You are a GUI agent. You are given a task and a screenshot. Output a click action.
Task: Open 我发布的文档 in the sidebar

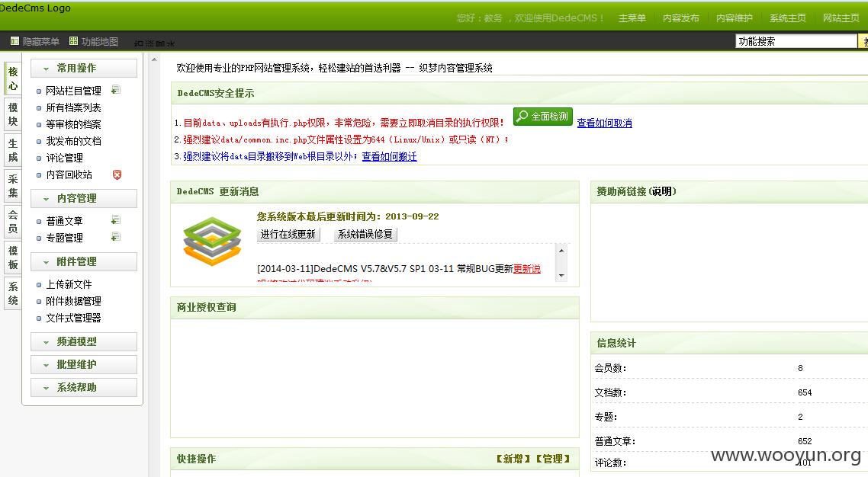[74, 142]
